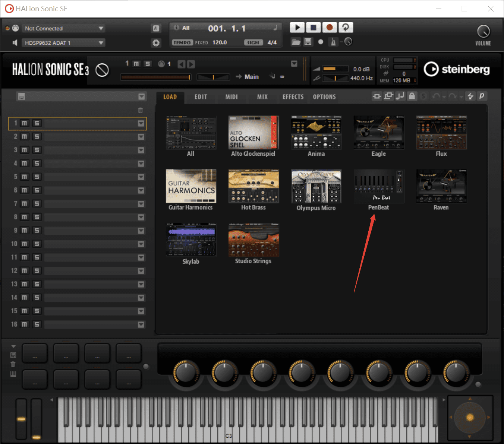Adjust the program level slider
Image resolution: width=504 pixels, height=444 pixels.
(156, 77)
